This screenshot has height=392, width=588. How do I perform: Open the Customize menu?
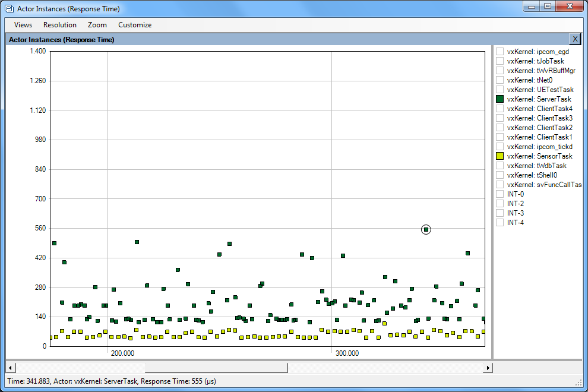135,25
